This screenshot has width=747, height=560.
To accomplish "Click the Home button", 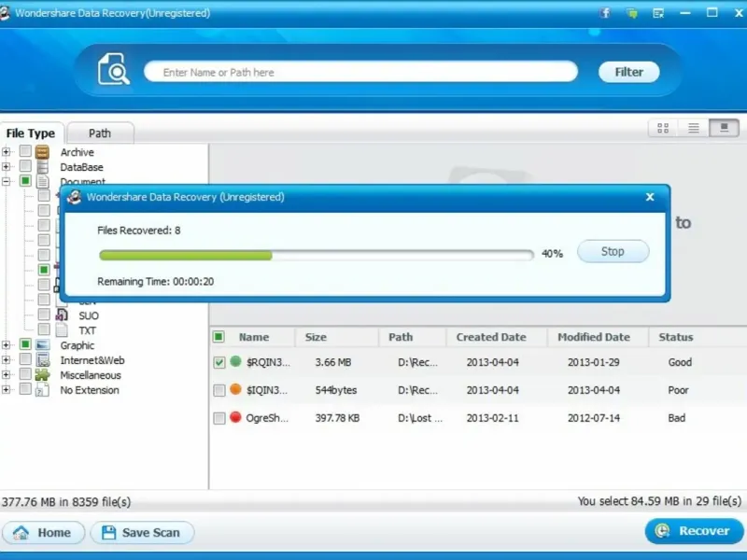I will click(43, 532).
